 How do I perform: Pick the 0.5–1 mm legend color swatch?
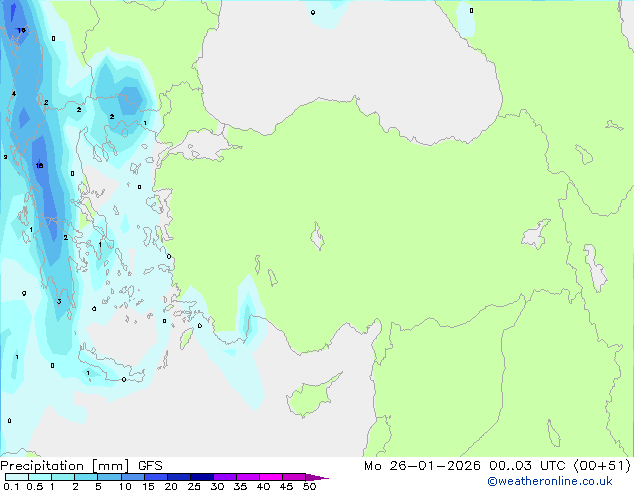pyautogui.click(x=40, y=477)
